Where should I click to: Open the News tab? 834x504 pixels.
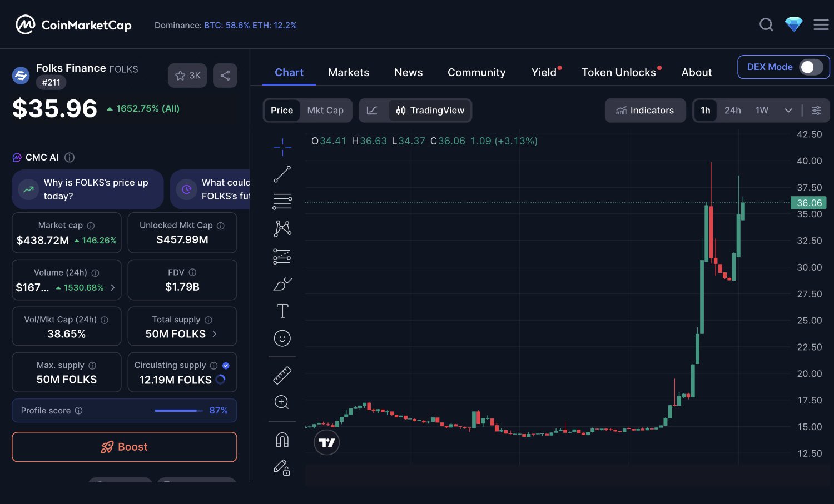point(409,73)
